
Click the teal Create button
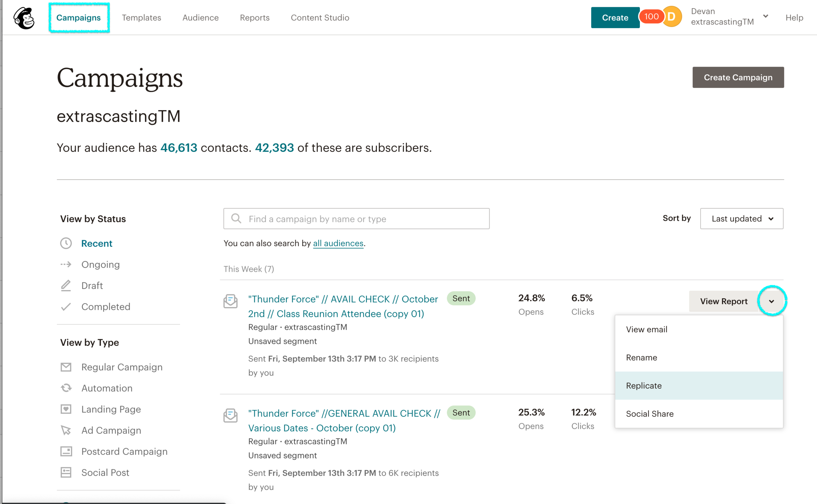click(615, 18)
